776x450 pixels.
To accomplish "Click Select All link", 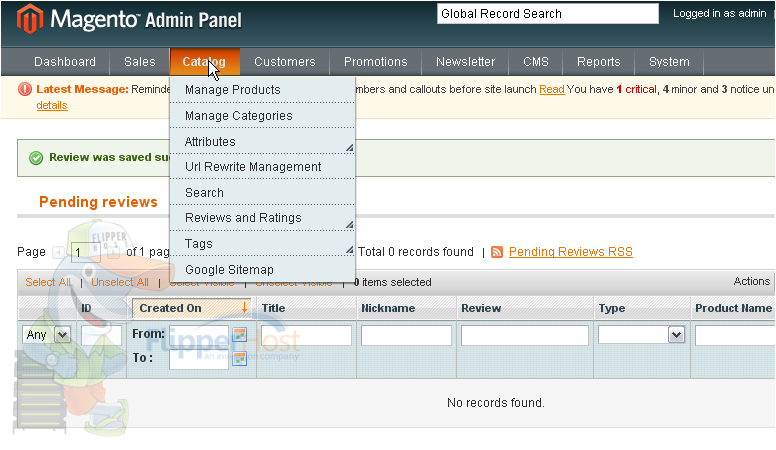I will coord(48,282).
